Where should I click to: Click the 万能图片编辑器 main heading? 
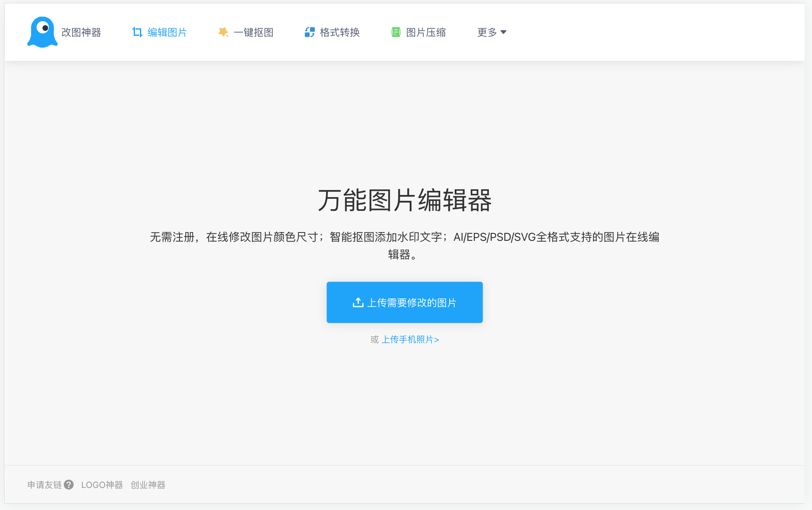click(x=404, y=200)
